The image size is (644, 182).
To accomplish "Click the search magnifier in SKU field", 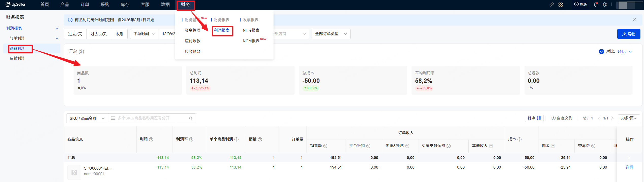I will [191, 118].
